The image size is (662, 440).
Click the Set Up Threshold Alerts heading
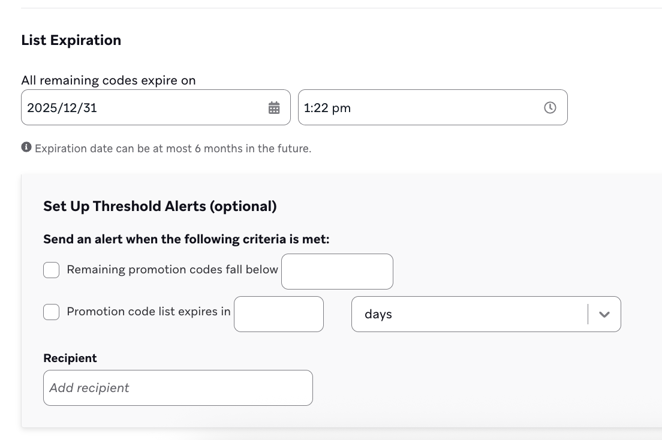160,206
